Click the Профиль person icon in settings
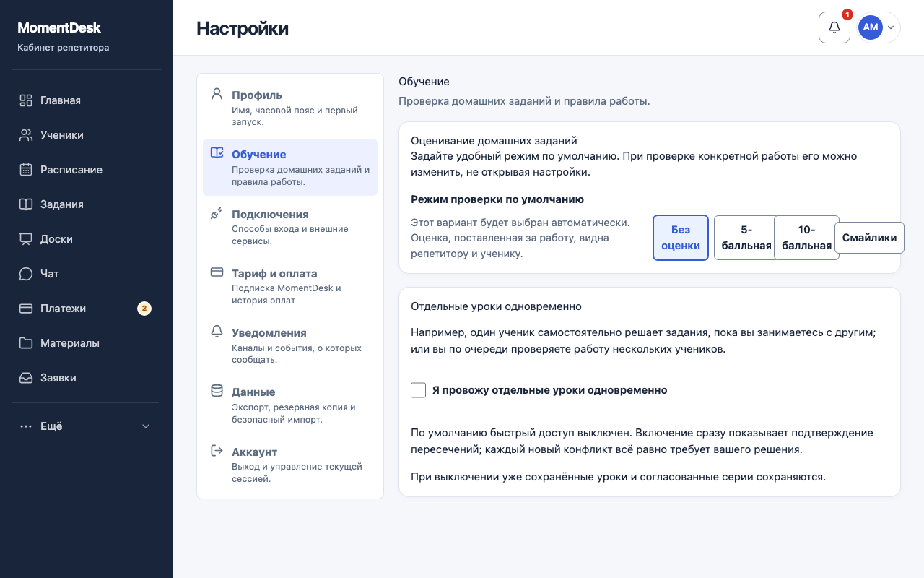Image resolution: width=924 pixels, height=578 pixels. [217, 94]
